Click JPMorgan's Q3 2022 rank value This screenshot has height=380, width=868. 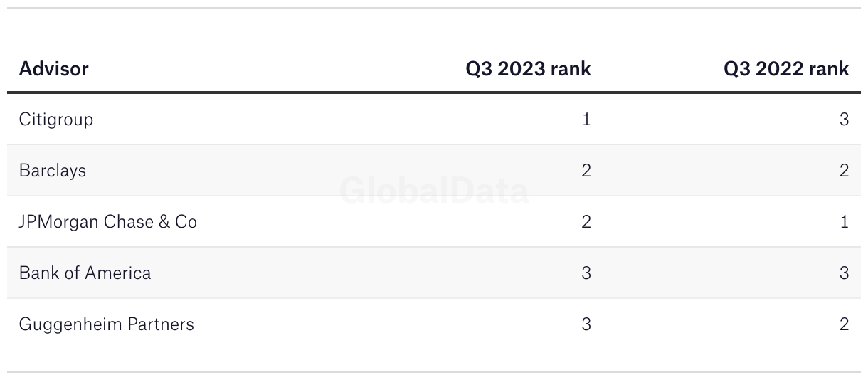point(844,222)
